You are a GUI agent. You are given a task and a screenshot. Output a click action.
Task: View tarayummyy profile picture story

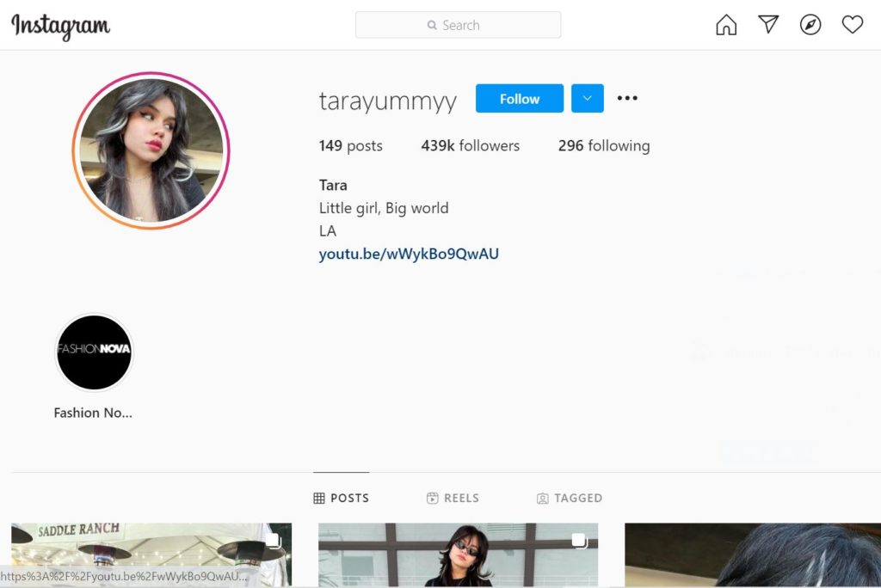click(x=151, y=150)
